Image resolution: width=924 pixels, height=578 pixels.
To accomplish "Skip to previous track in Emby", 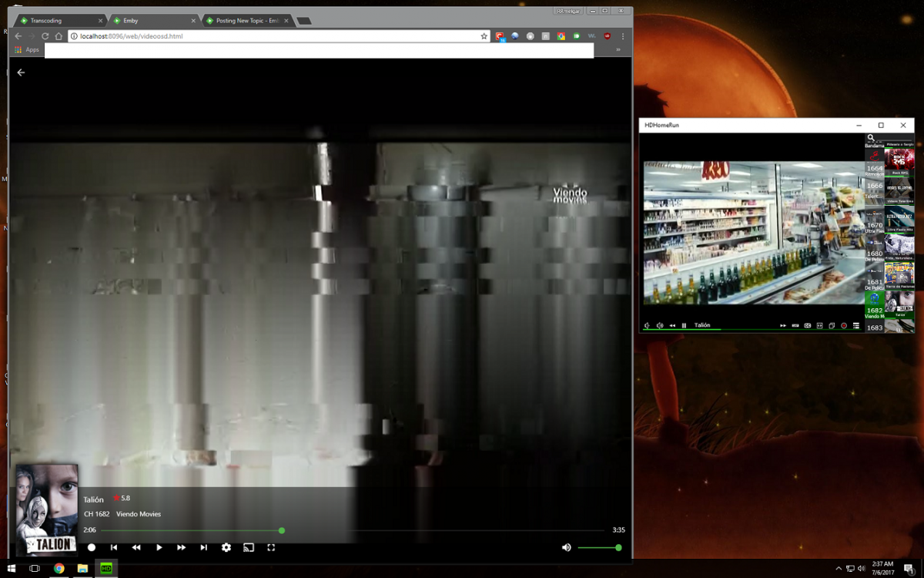I will [x=114, y=547].
